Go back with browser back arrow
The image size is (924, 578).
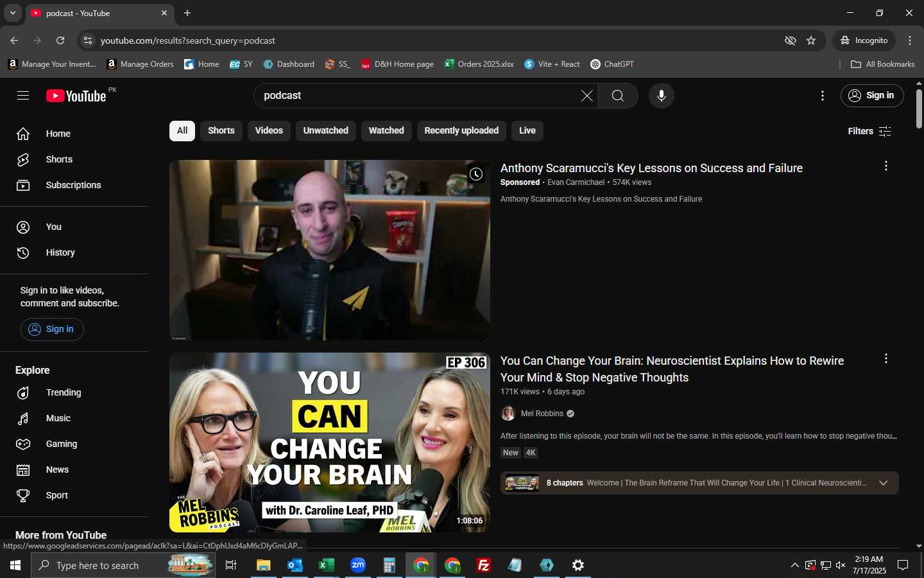pos(14,40)
